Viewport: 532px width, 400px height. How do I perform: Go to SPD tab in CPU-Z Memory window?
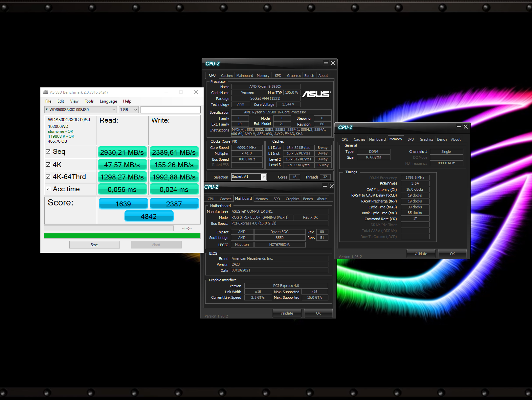[410, 139]
